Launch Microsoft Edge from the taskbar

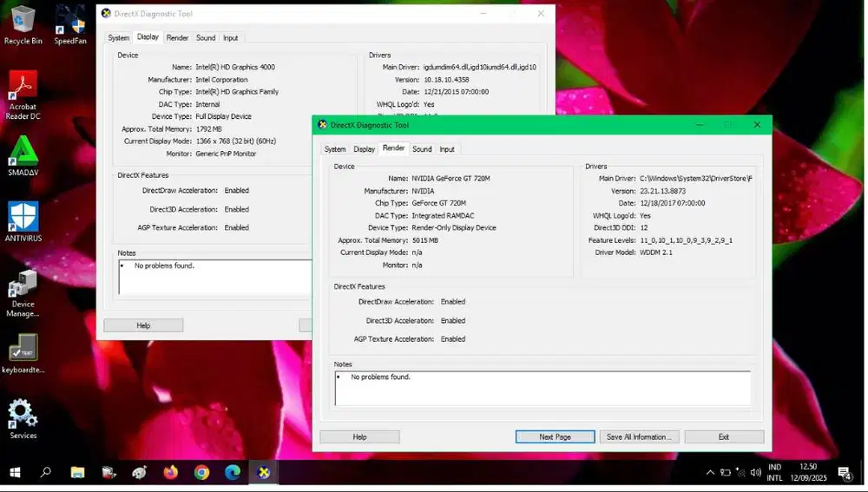pos(233,473)
